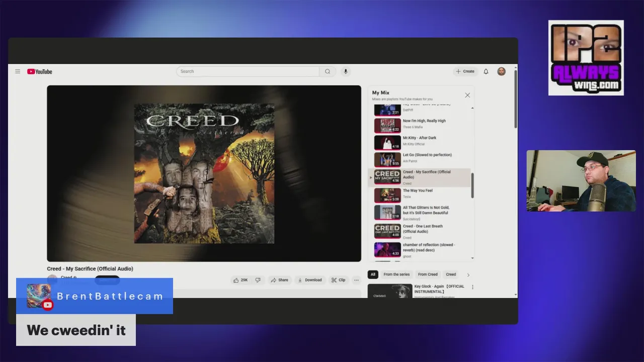Click the Create button
644x362 pixels.
coord(465,71)
